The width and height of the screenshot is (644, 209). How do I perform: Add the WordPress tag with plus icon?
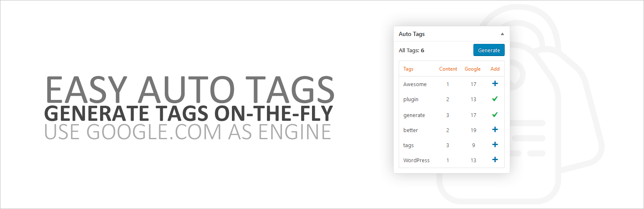tap(495, 160)
